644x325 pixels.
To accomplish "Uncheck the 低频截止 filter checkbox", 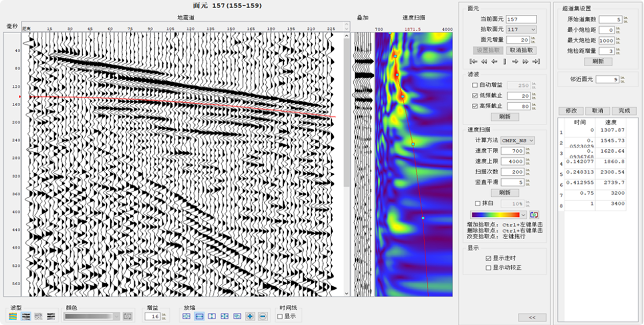I will (x=475, y=96).
